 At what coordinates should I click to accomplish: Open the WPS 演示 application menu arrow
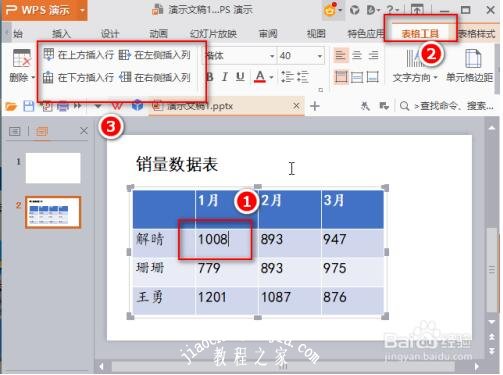82,10
